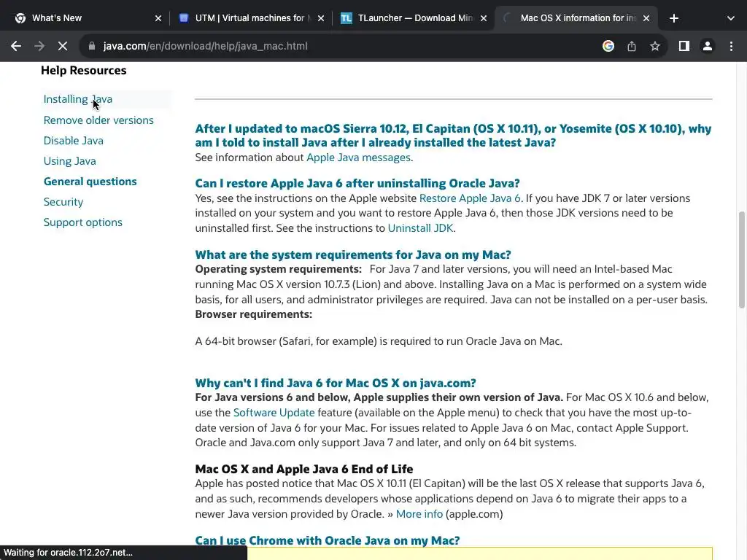The height and width of the screenshot is (560, 747).
Task: Open 'Can I restore Apple Java 6' heading
Action: click(357, 183)
